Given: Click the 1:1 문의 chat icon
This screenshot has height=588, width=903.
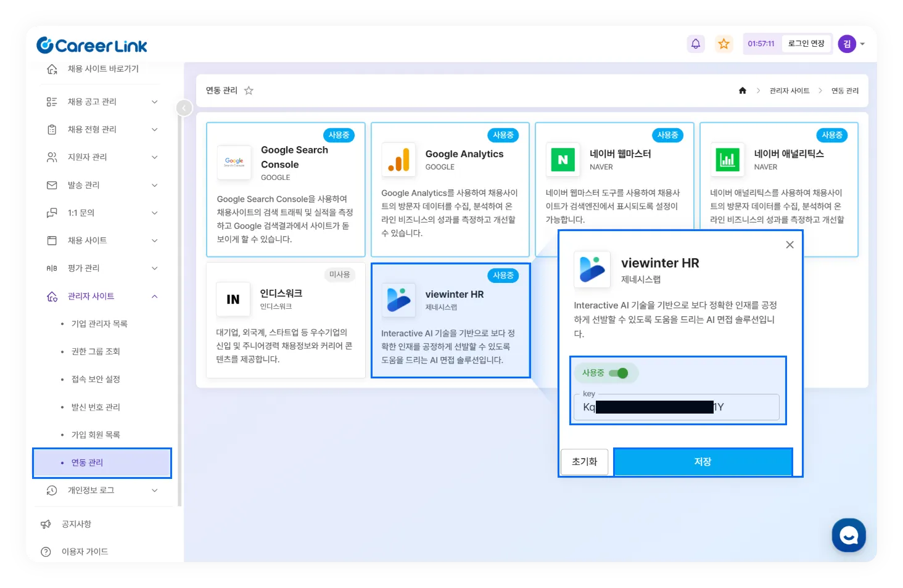Looking at the screenshot, I should click(52, 213).
